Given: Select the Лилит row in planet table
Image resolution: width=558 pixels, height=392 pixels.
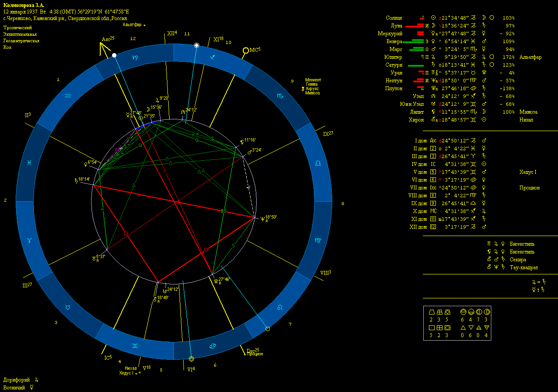Looking at the screenshot, I should click(473, 112).
